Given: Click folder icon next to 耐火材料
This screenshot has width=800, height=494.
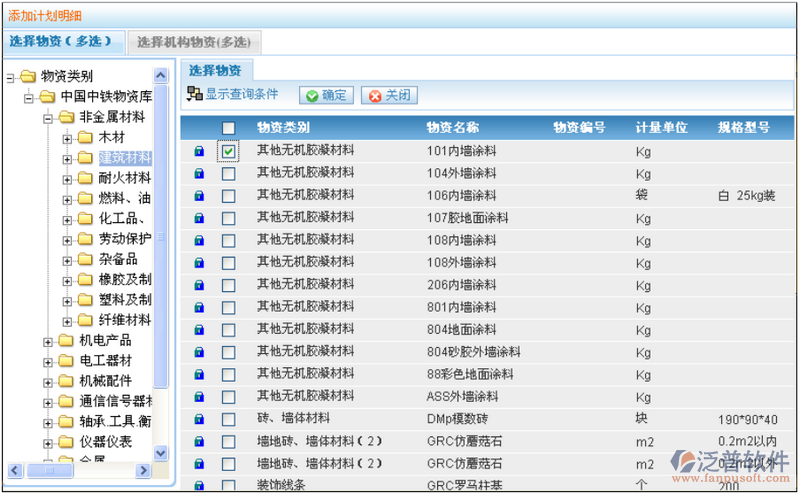Looking at the screenshot, I should pyautogui.click(x=85, y=178).
